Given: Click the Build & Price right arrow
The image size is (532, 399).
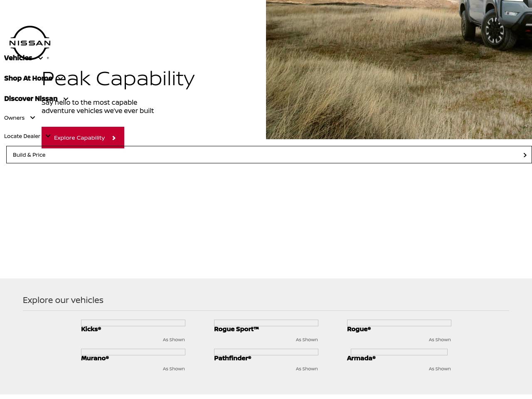Looking at the screenshot, I should tap(525, 155).
